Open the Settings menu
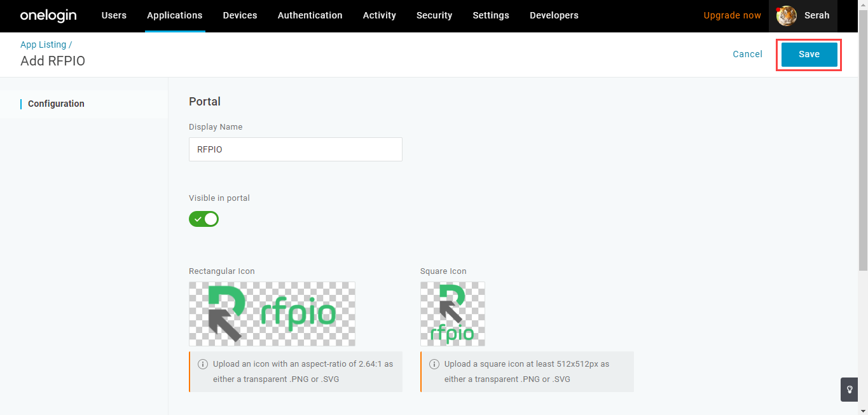Viewport: 868px width, 415px height. tap(491, 15)
